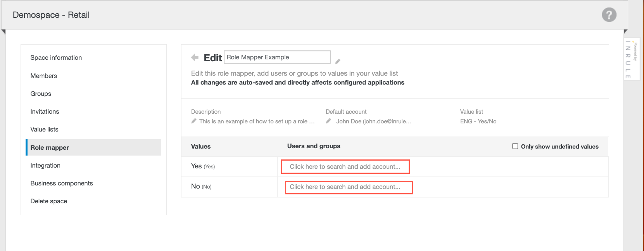
Task: Click the pencil icon under Description
Action: pos(194,121)
